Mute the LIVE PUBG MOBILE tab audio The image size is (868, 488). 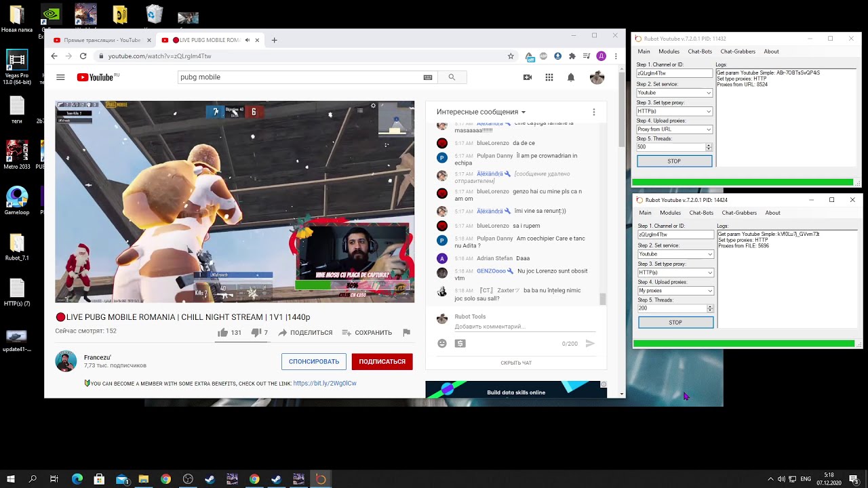(247, 40)
